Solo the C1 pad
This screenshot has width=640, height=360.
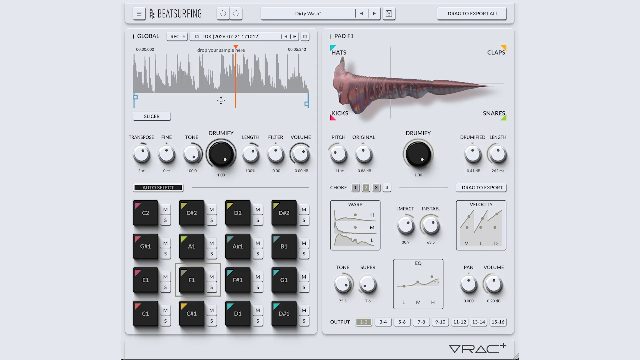click(x=165, y=321)
